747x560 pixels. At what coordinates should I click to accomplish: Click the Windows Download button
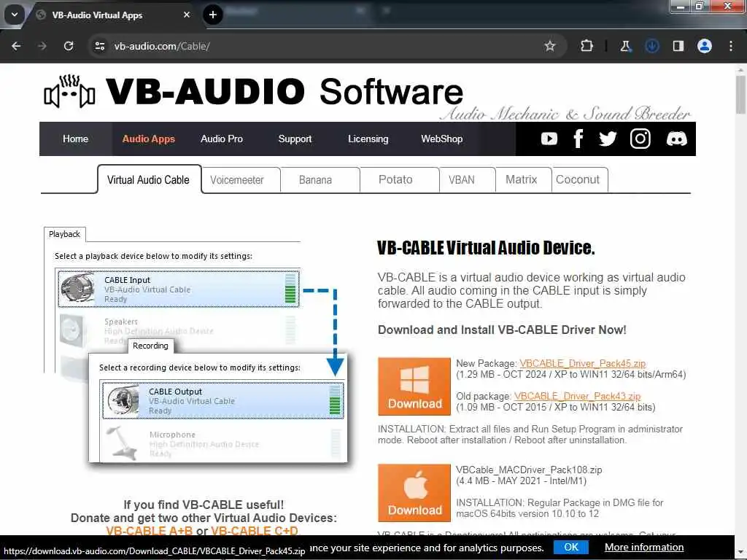pos(414,386)
